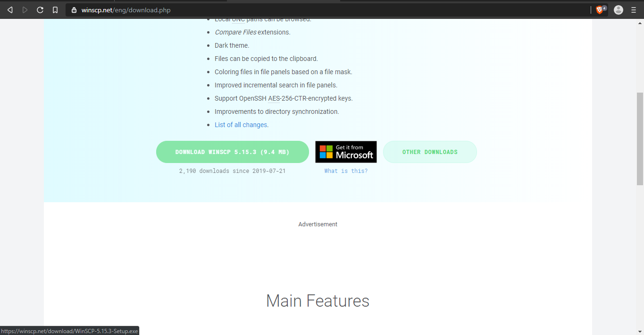Go forward with the forward arrow
644x335 pixels.
tap(25, 10)
